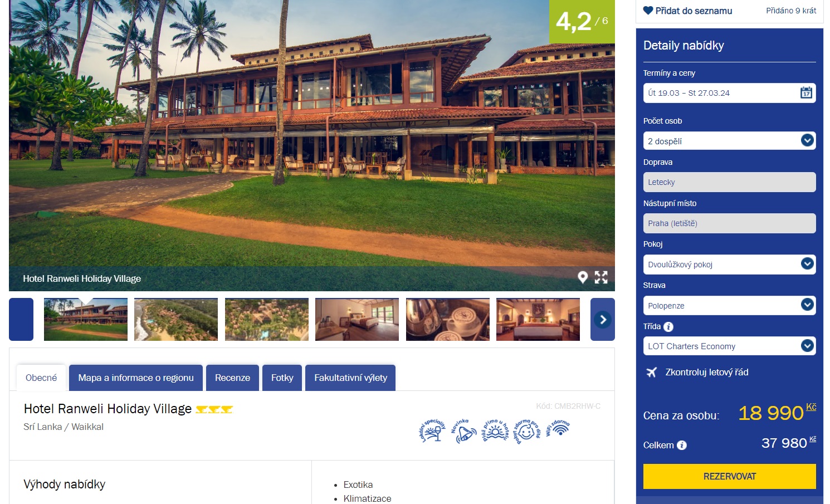Open Zkontroluj letový řád link
Viewport: 830px width, 504px height.
(706, 372)
